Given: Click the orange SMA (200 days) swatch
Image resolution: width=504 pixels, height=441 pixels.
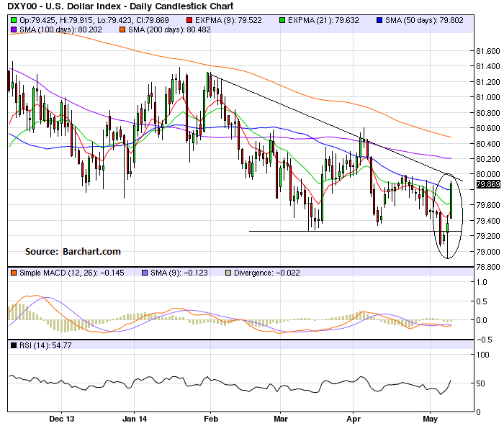Looking at the screenshot, I should coord(122,29).
